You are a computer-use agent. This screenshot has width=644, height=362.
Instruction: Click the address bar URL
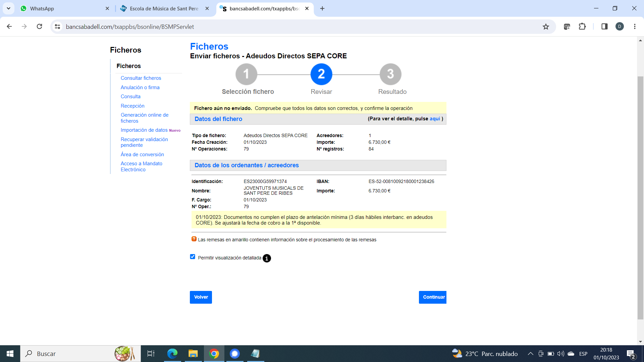coord(130,26)
